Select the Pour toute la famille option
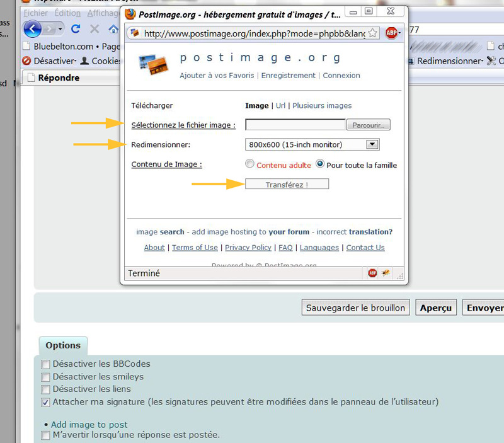The image size is (504, 443). point(320,164)
